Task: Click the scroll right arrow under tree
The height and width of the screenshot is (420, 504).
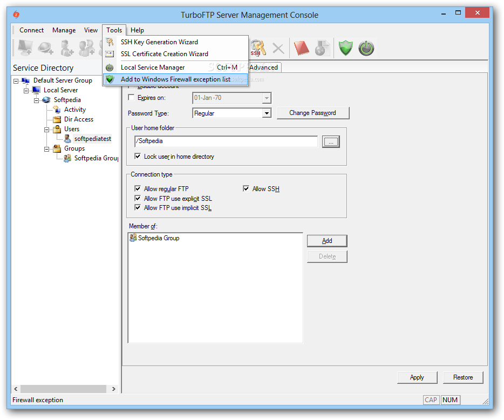Action: (x=113, y=389)
